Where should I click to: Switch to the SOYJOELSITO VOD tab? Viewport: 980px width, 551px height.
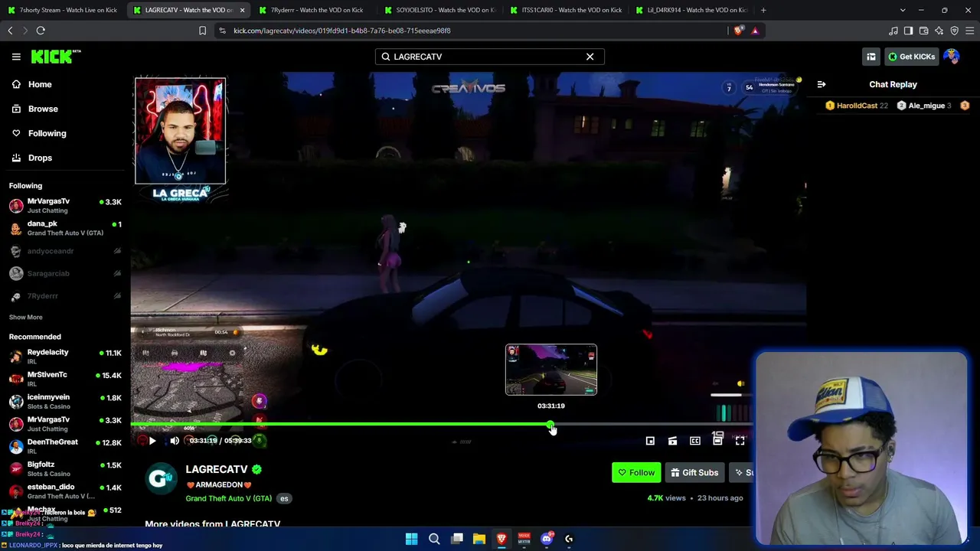pos(439,10)
